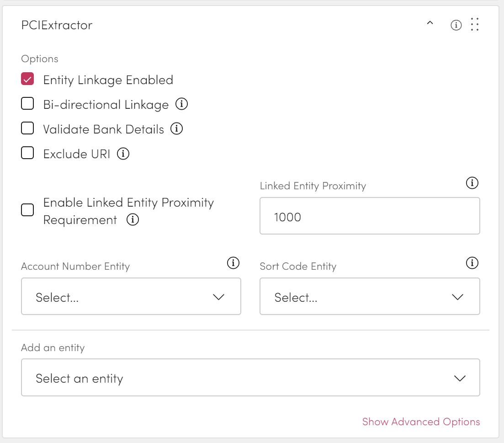Click info icon next to Validate Bank Details
Screen dimensions: 504x443
click(176, 129)
